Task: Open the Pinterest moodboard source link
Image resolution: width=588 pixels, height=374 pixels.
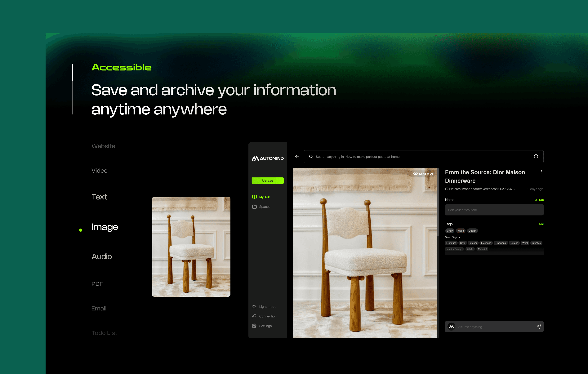Action: [482, 189]
